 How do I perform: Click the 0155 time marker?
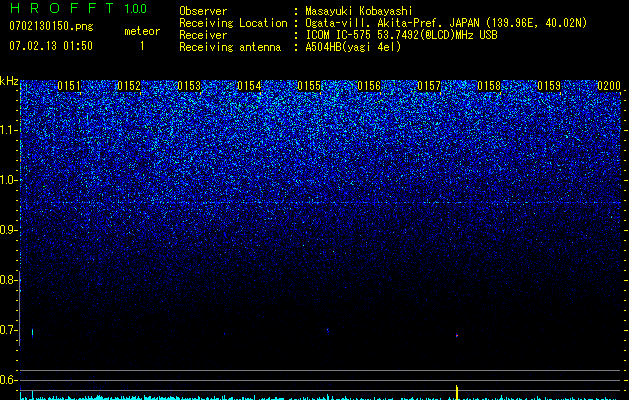pos(309,86)
